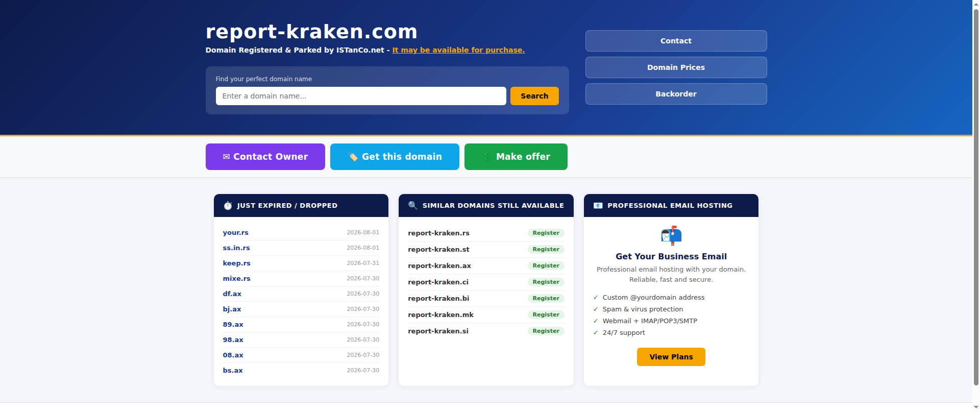Register report-kraken.ci

click(546, 282)
